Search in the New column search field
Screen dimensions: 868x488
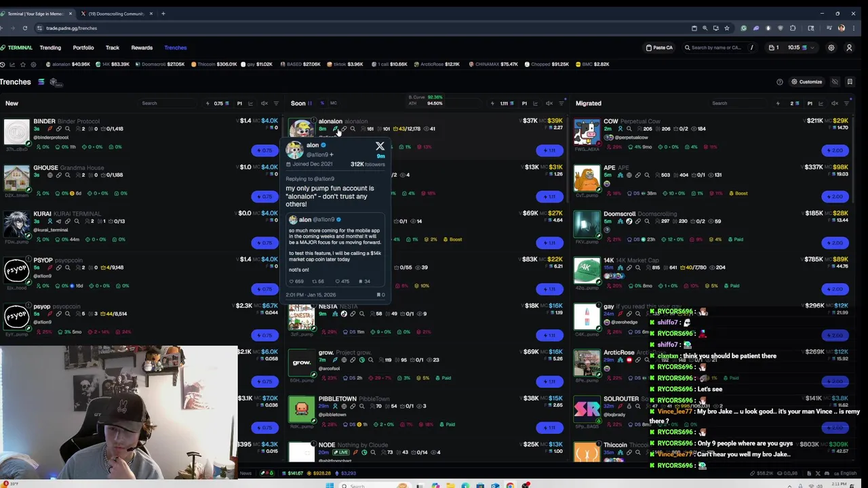167,103
